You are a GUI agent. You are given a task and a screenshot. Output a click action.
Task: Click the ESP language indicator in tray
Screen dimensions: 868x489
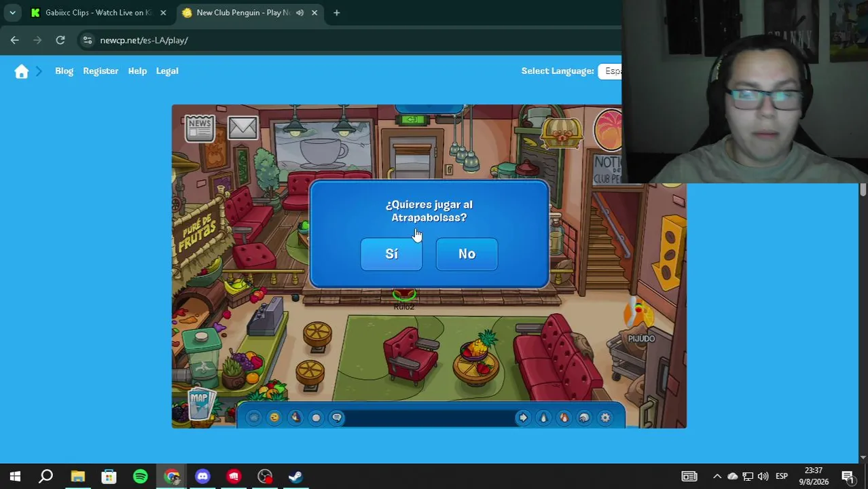pos(782,476)
